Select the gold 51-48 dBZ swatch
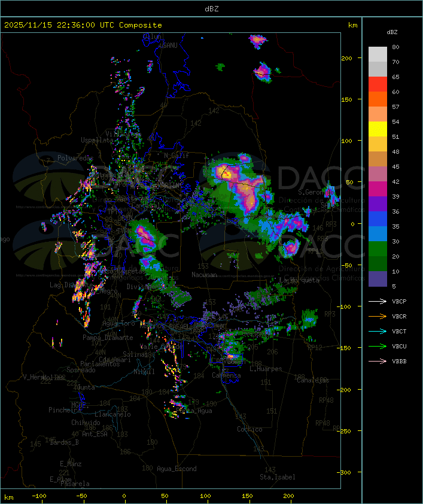 coord(378,144)
